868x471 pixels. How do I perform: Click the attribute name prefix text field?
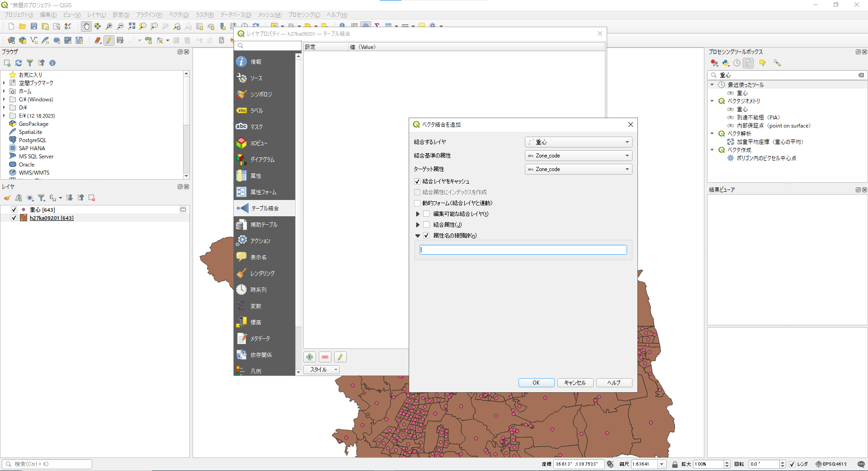[x=523, y=250]
